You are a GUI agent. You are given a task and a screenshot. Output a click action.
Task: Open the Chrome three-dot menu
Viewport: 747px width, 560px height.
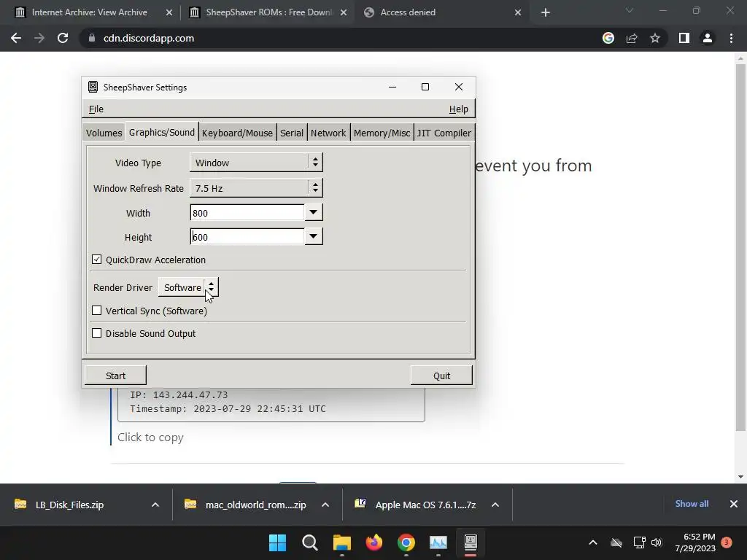[x=731, y=38]
